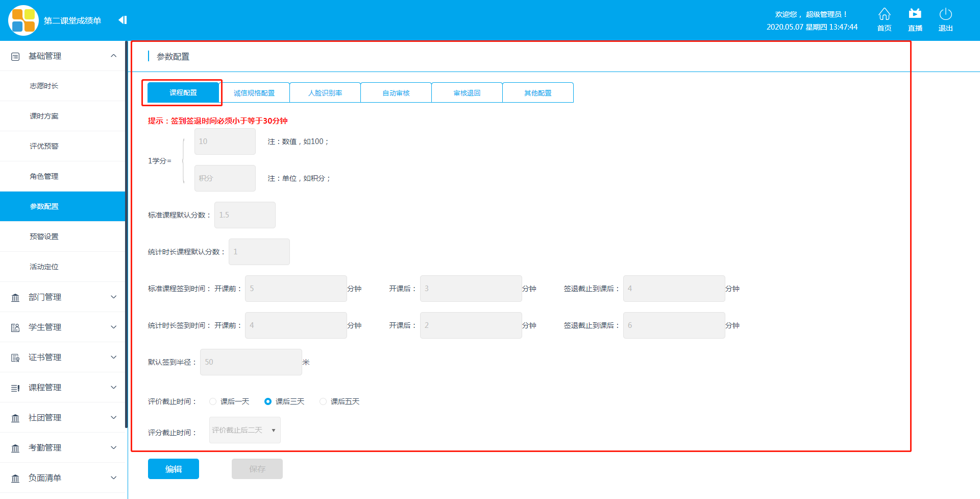
Task: Click the 课程管理 list icon
Action: point(15,388)
